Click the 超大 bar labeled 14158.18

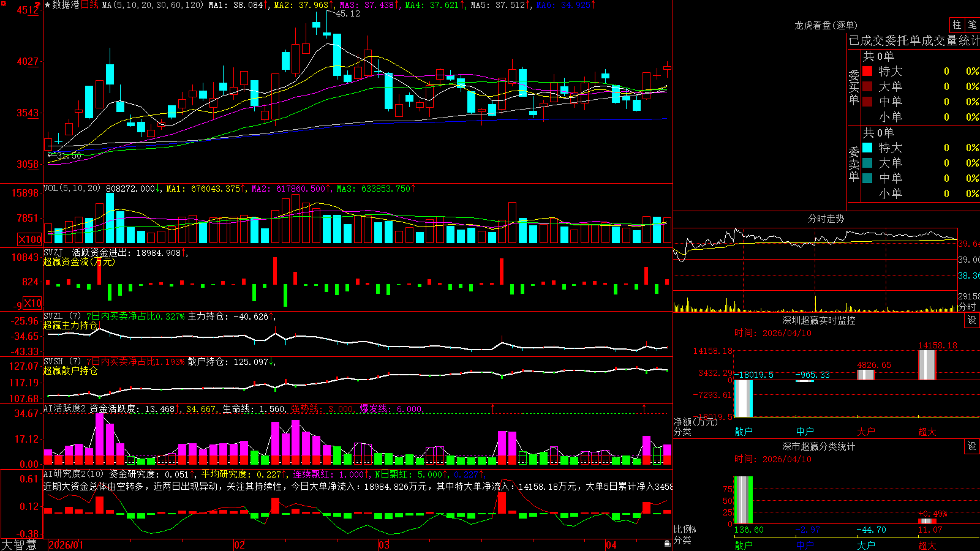pos(927,365)
